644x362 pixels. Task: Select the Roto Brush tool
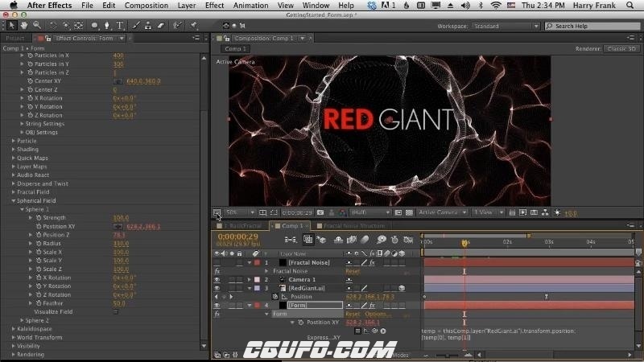point(177,26)
